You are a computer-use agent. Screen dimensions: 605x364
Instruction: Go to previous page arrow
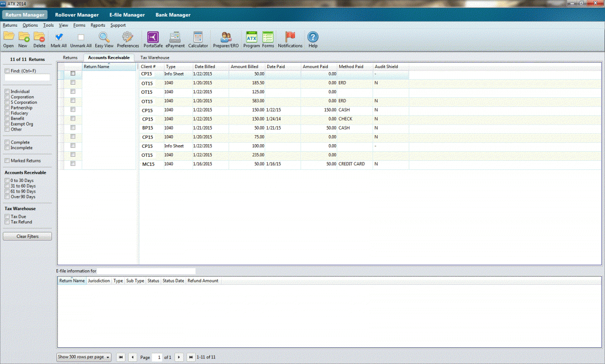tap(133, 357)
